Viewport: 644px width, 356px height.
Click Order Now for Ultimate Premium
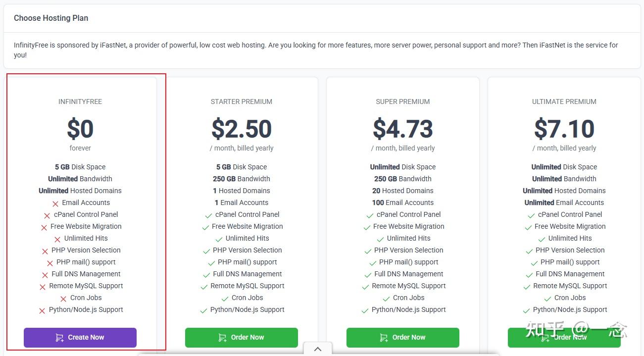coord(564,338)
